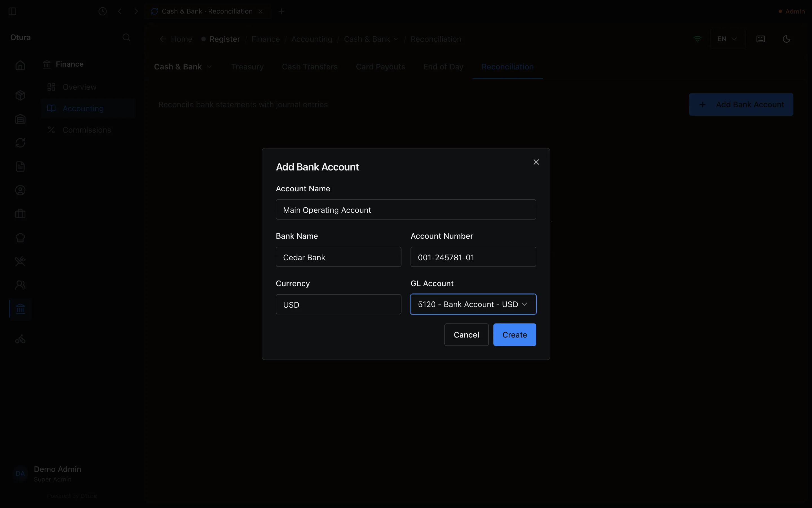
Task: Open a new tab with the plus icon
Action: 281,11
